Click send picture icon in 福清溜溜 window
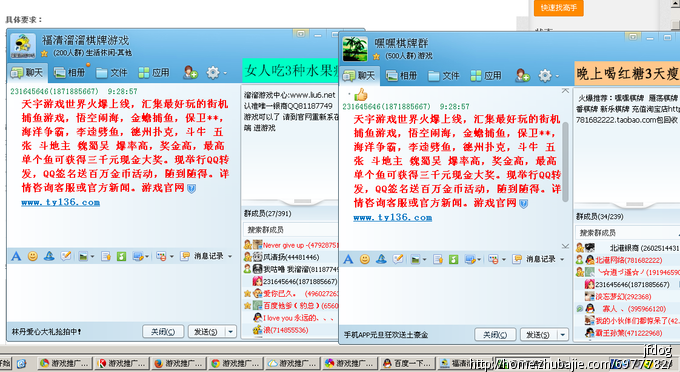 pos(83,257)
